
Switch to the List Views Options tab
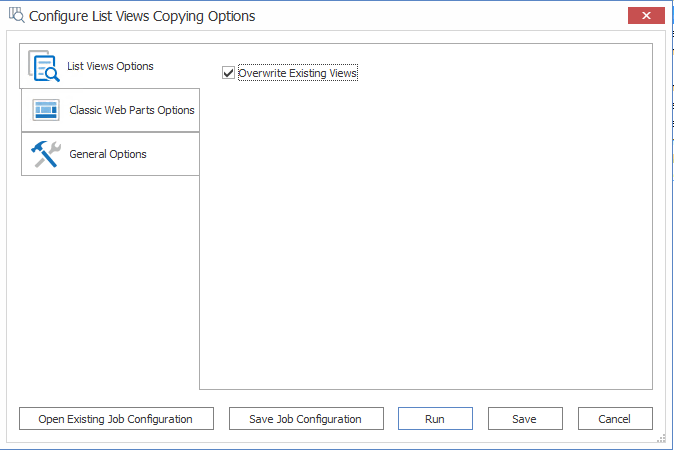tap(110, 66)
